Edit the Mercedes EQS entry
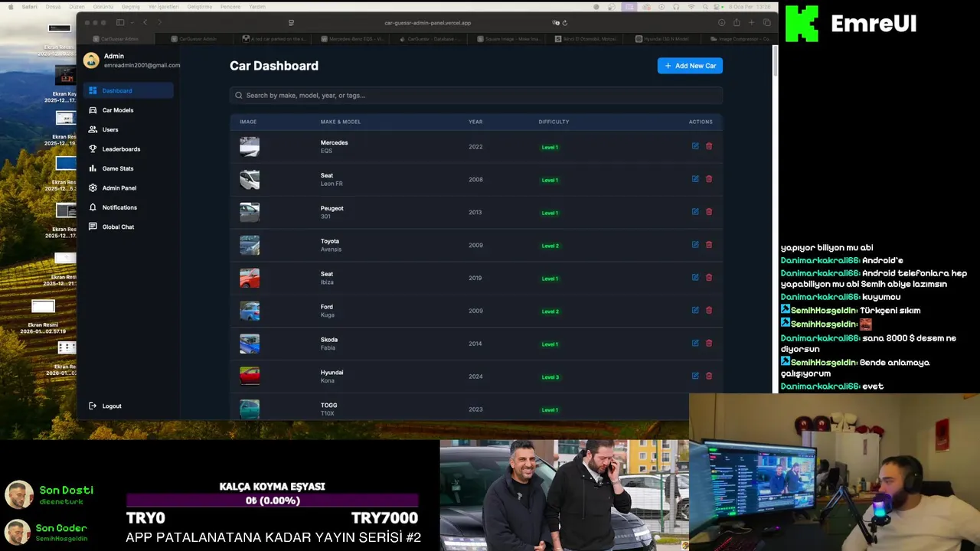The width and height of the screenshot is (980, 551). click(x=695, y=146)
